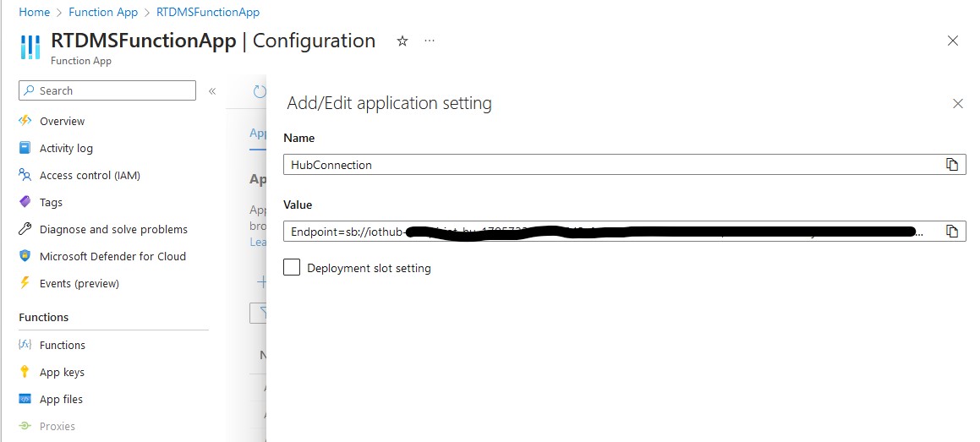980x442 pixels.
Task: Open Overview in the sidebar
Action: click(62, 121)
